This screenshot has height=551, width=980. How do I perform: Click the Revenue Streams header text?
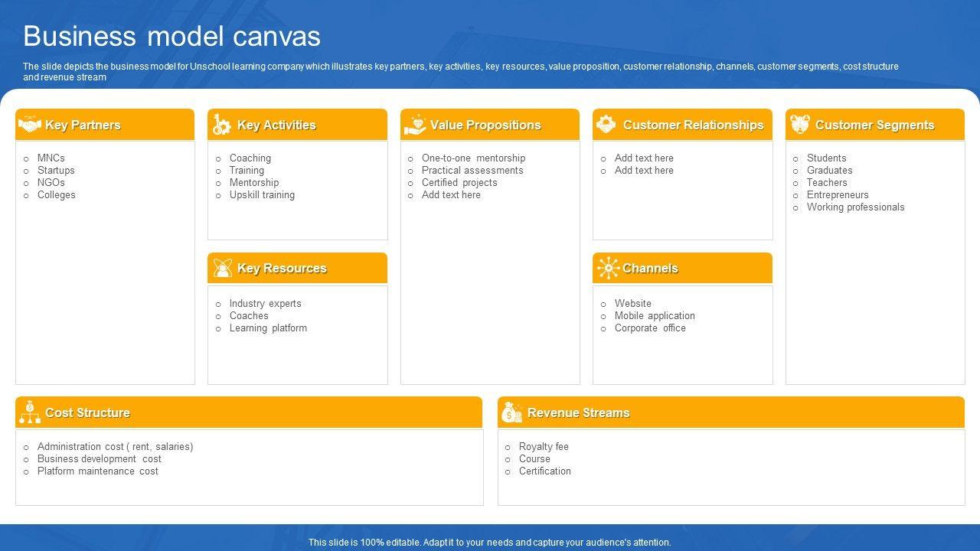click(578, 412)
